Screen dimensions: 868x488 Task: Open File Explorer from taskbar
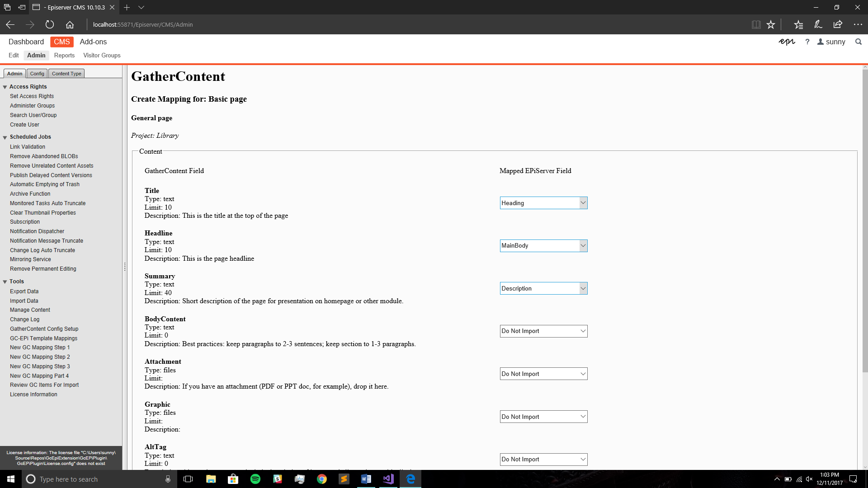pos(211,479)
